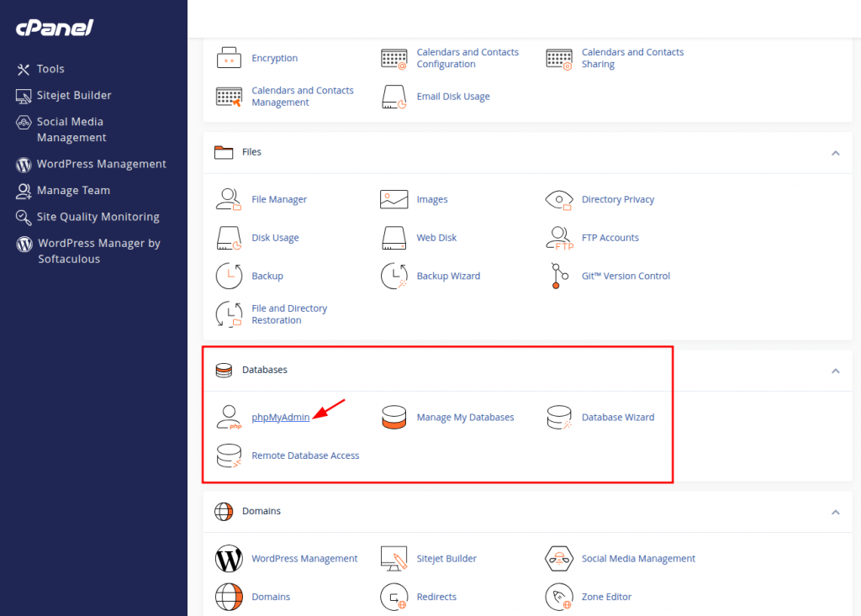
Task: Click the Email Disk Usage link
Action: (453, 97)
